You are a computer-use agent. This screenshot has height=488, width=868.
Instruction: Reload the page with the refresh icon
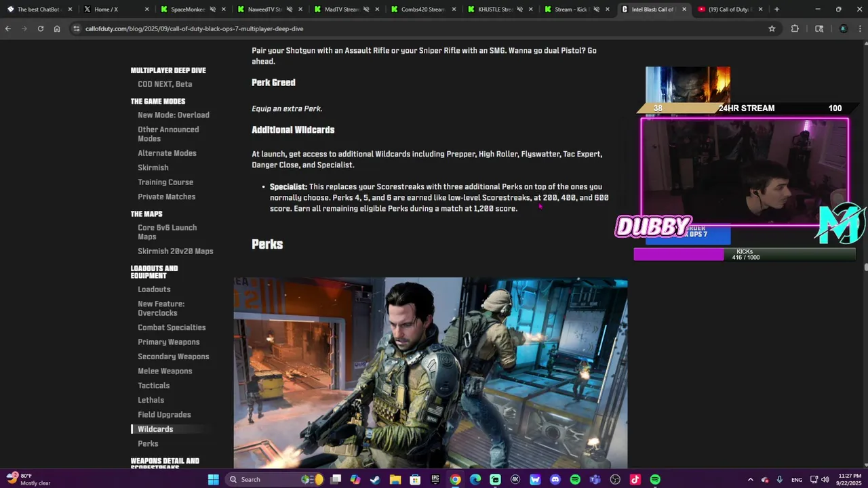[x=41, y=28]
